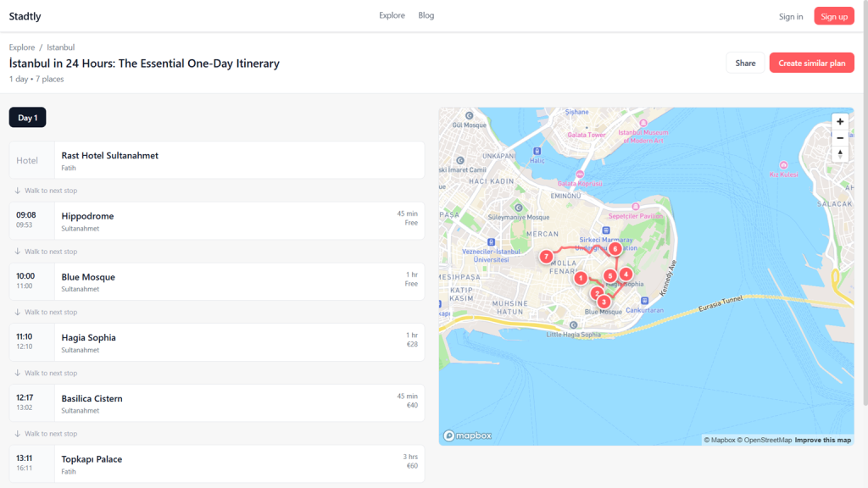The height and width of the screenshot is (488, 868).
Task: Click Create similar plan button
Action: pyautogui.click(x=811, y=63)
